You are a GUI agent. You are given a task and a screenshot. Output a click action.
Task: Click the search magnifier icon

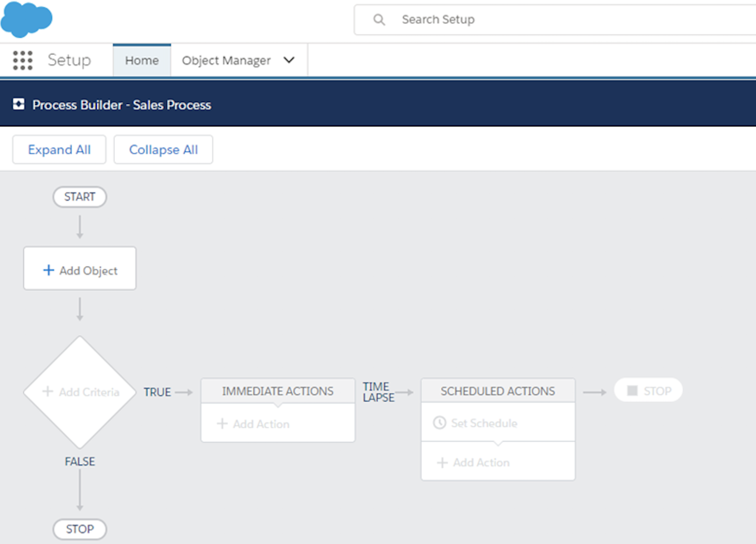click(x=379, y=20)
